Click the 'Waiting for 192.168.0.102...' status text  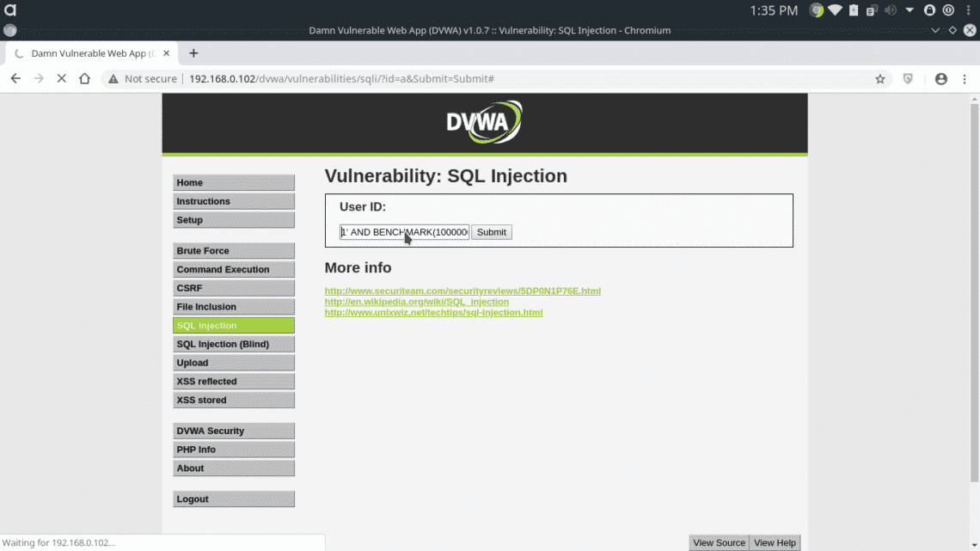click(x=59, y=543)
